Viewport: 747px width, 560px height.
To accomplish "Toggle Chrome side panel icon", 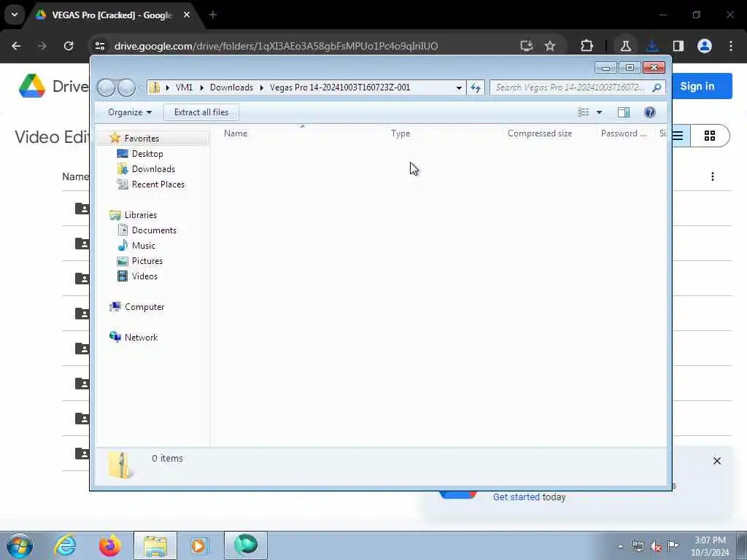I will point(678,46).
